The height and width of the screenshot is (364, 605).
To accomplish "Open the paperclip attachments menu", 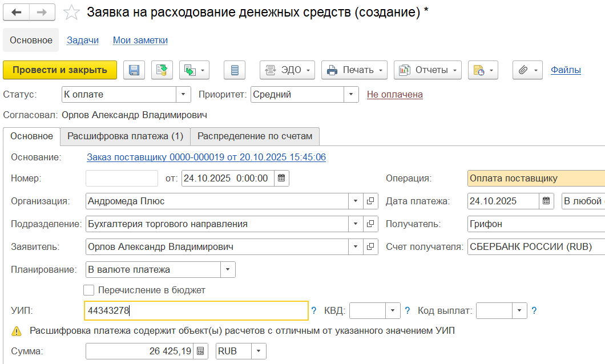I will 529,70.
